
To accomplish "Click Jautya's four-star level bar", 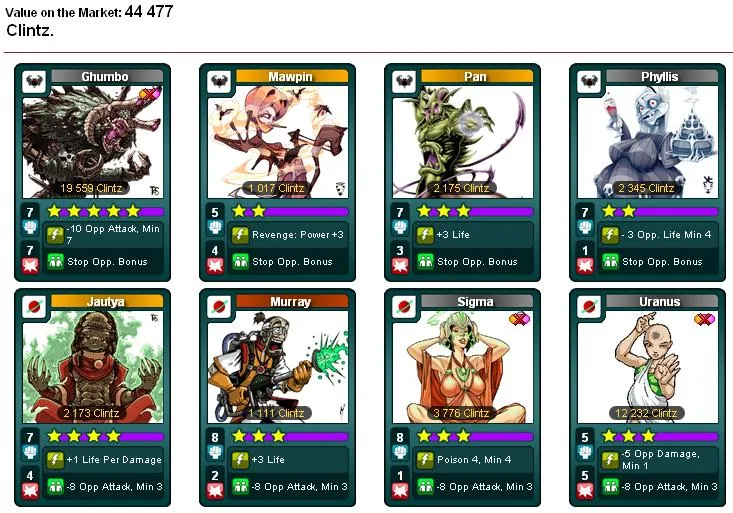I will pos(105,436).
